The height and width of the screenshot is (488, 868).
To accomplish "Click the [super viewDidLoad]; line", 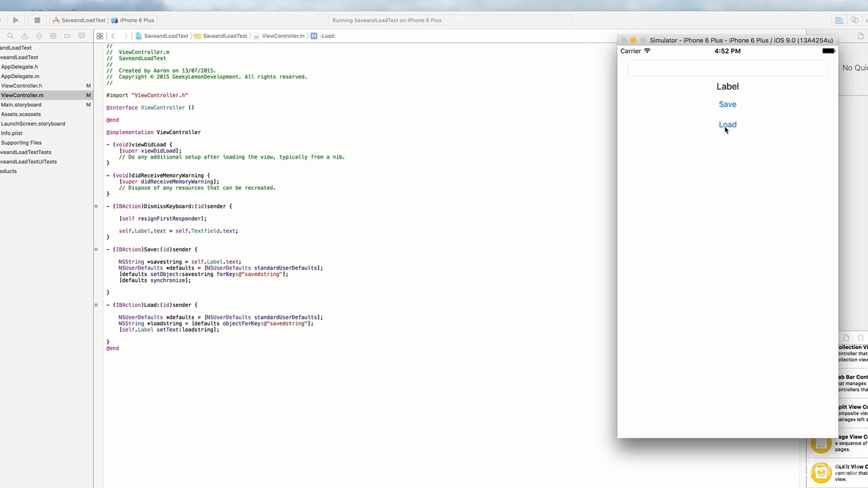I will (x=151, y=151).
